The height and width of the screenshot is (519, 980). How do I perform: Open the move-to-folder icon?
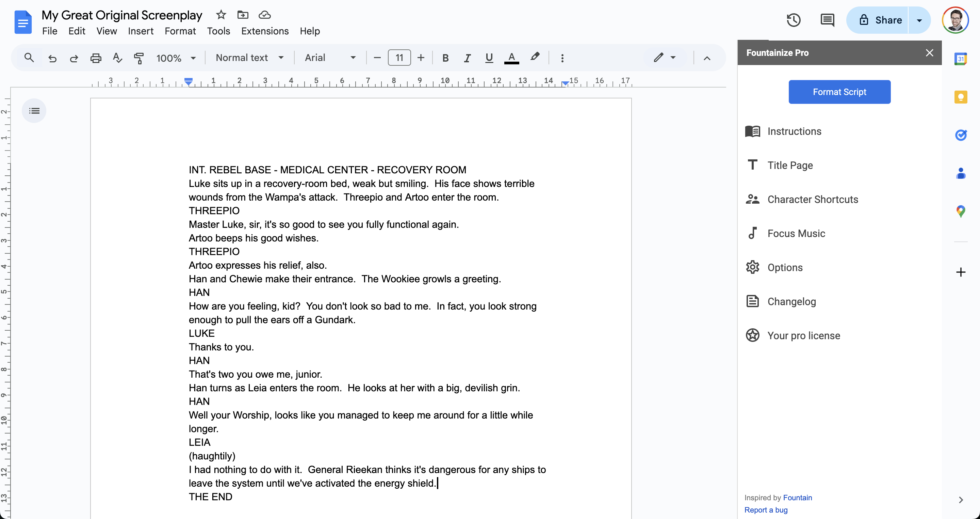(x=243, y=15)
